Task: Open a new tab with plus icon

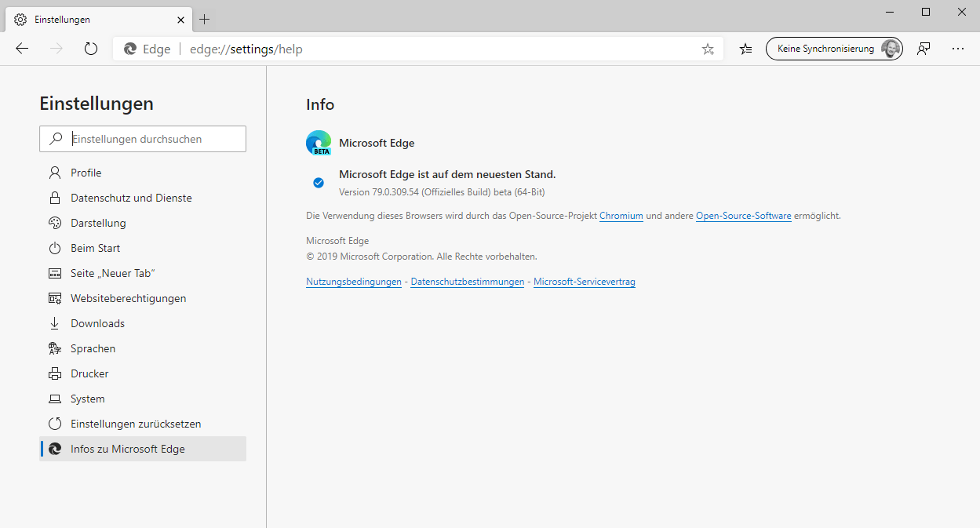Action: 204,19
